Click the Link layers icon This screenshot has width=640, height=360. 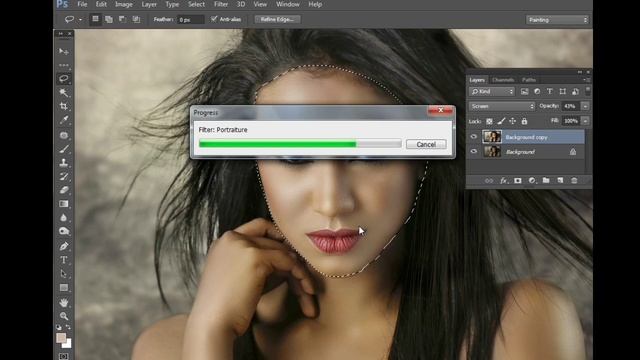click(x=489, y=181)
